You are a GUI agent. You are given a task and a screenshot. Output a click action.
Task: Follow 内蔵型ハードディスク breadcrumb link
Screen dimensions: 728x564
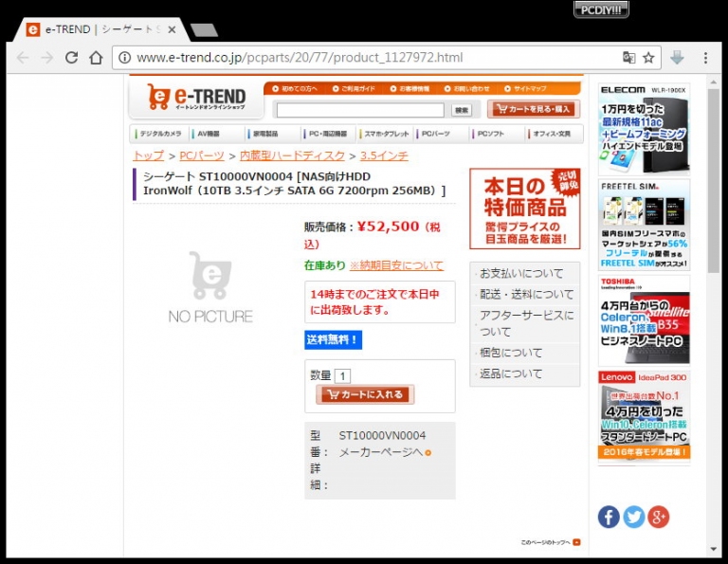tap(293, 155)
